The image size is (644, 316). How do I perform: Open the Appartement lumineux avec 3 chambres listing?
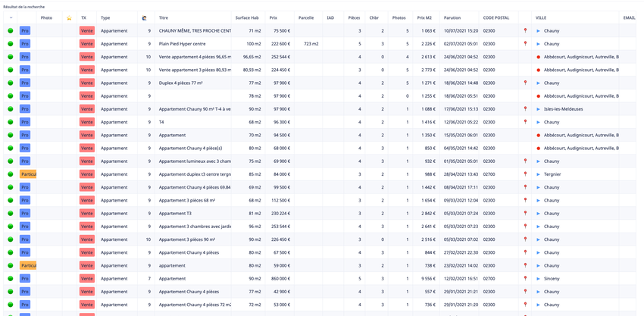point(195,161)
